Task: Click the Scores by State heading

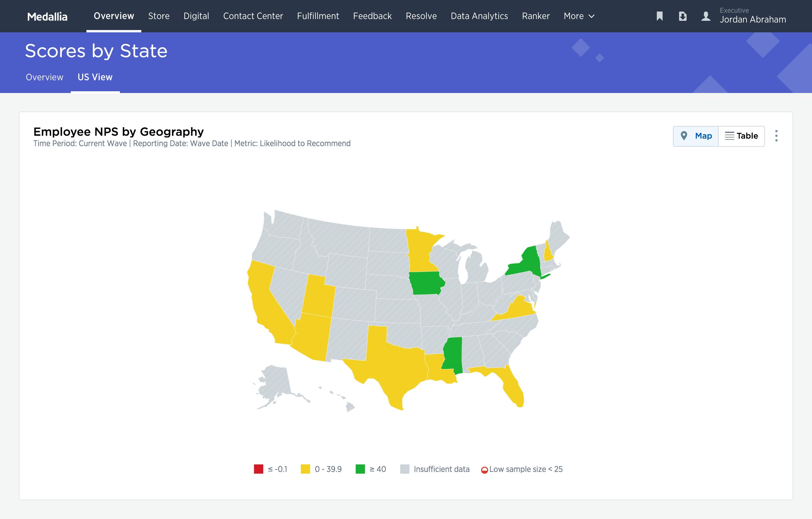Action: pos(96,51)
